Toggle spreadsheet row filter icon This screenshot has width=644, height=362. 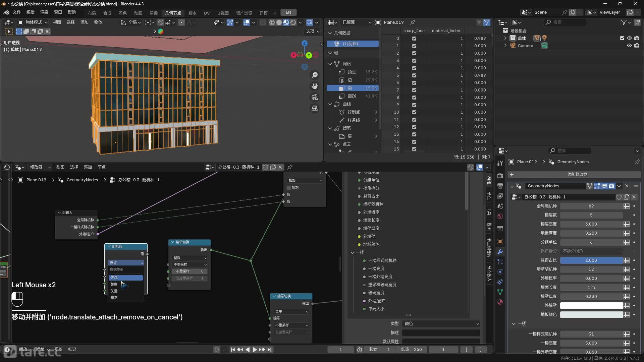coord(486,22)
